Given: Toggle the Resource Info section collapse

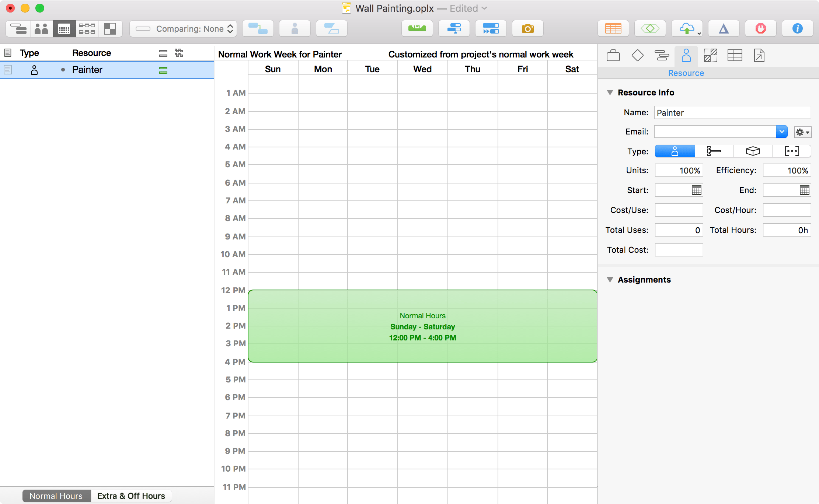Looking at the screenshot, I should (x=610, y=92).
